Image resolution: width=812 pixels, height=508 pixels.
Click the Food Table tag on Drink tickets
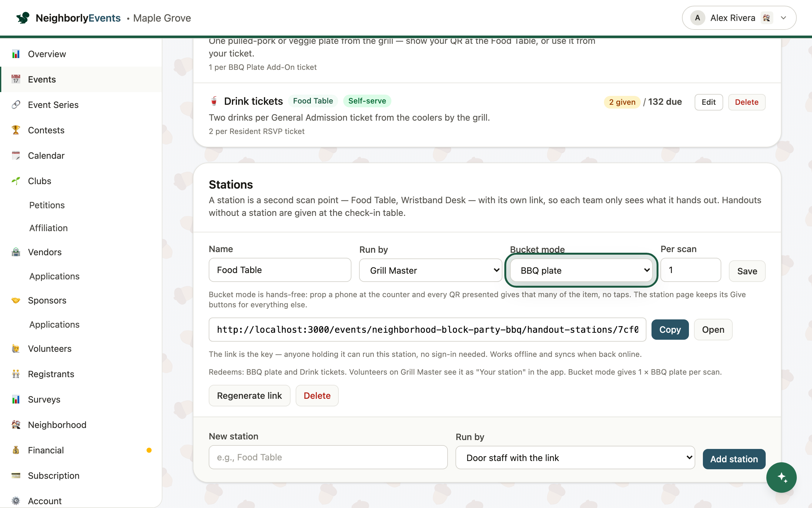tap(313, 101)
